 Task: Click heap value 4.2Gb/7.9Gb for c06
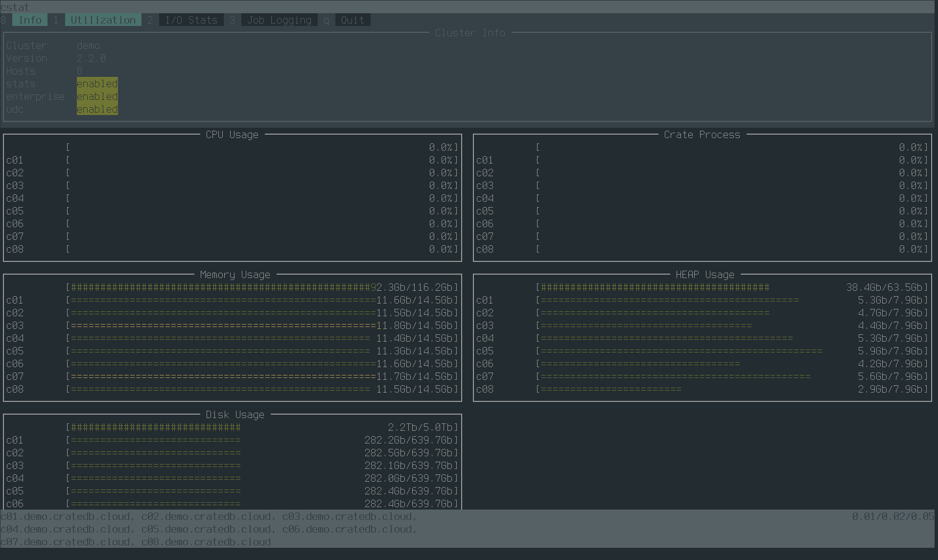point(891,364)
